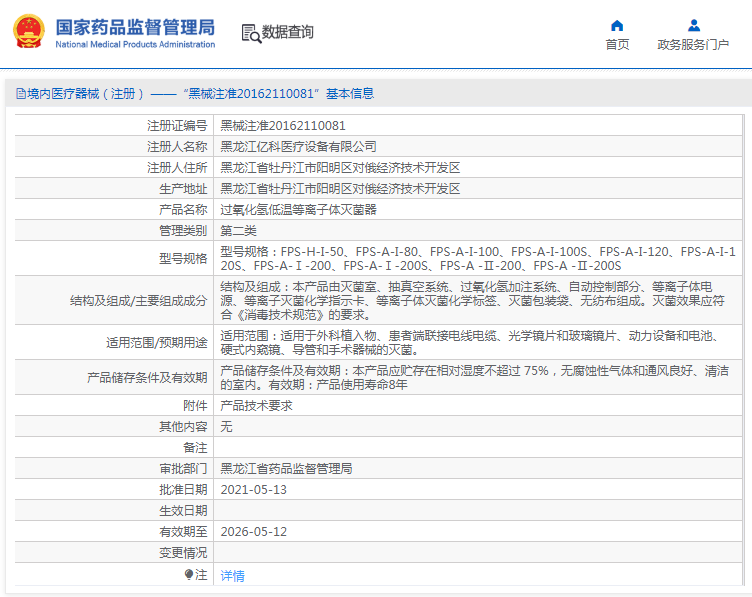Click the home house icon
Viewport: 752px width, 597px height.
(617, 25)
